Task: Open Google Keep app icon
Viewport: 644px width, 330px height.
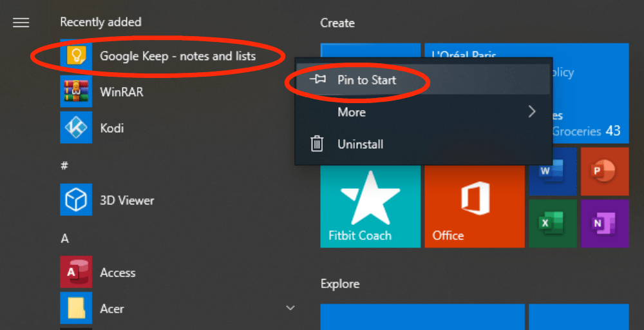Action: (x=76, y=55)
